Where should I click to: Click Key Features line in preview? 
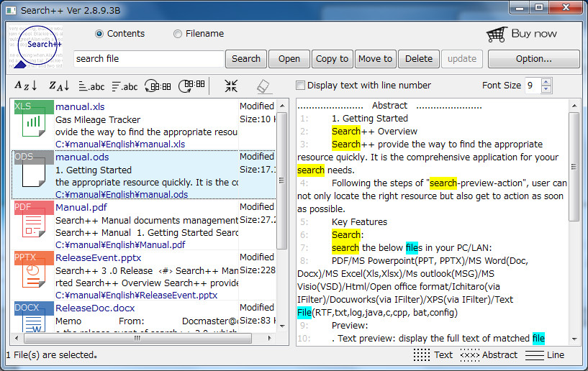click(x=359, y=222)
